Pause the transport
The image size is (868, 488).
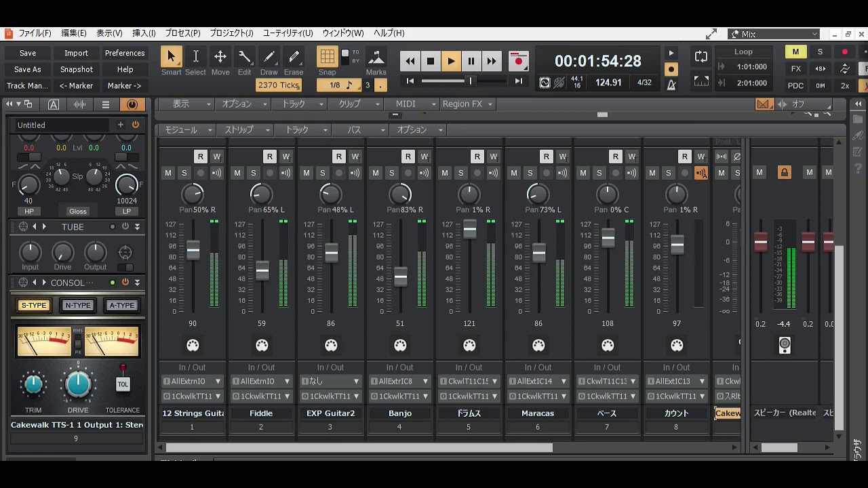471,61
